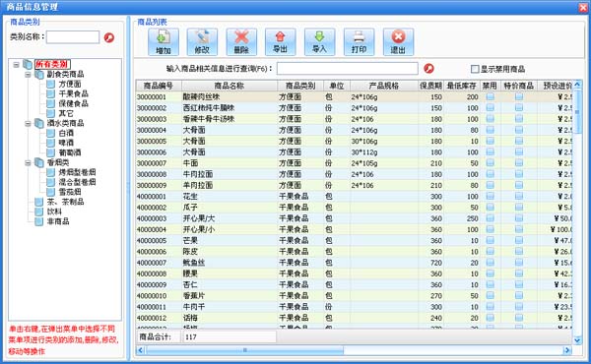This screenshot has height=364, width=591.
Task: Select the 方便面 category in tree
Action: point(69,84)
